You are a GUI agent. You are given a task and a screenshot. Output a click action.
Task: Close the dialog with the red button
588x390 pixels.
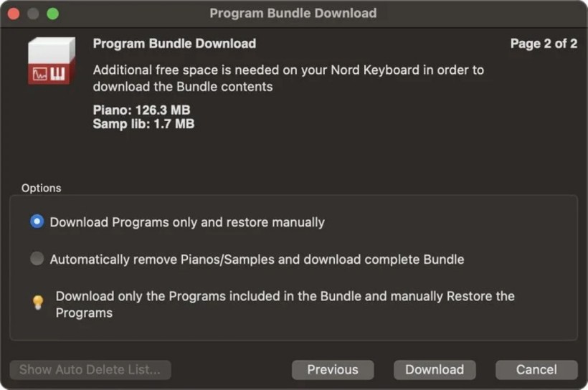pyautogui.click(x=14, y=14)
